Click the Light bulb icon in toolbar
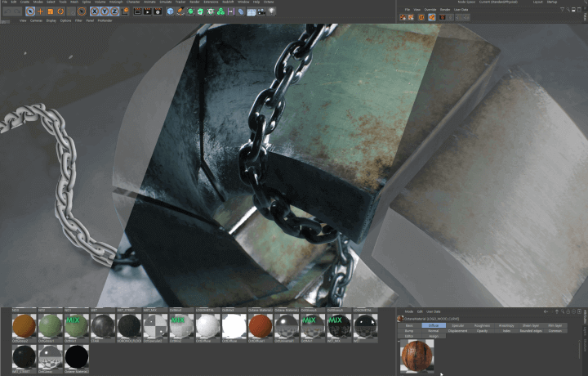 click(271, 11)
